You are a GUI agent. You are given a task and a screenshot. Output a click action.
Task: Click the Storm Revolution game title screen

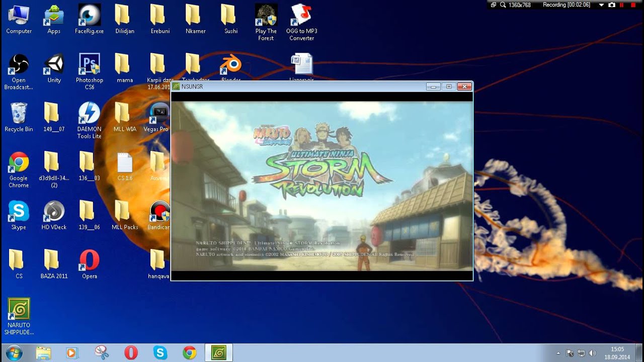322,187
